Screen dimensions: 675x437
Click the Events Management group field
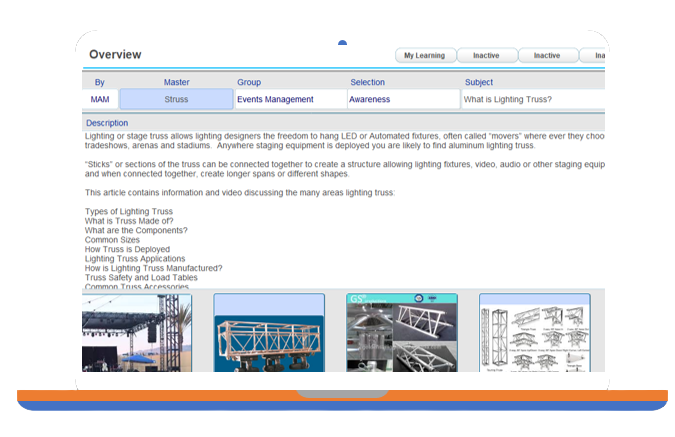tap(291, 99)
